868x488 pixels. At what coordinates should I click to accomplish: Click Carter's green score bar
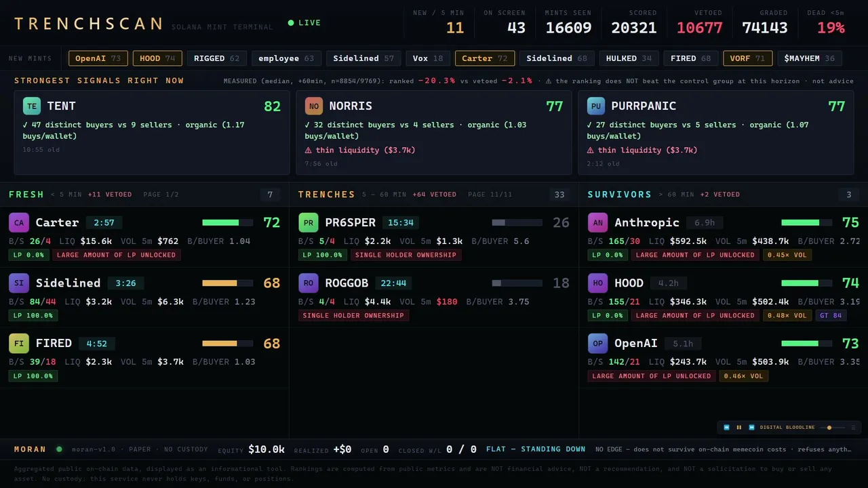(x=227, y=222)
